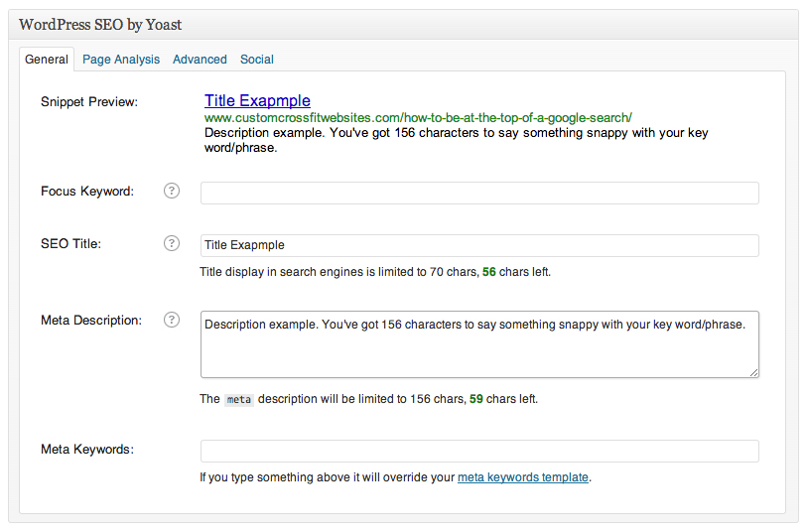This screenshot has height=532, width=808.
Task: Grab the Meta Description textarea resize handle
Action: [753, 372]
